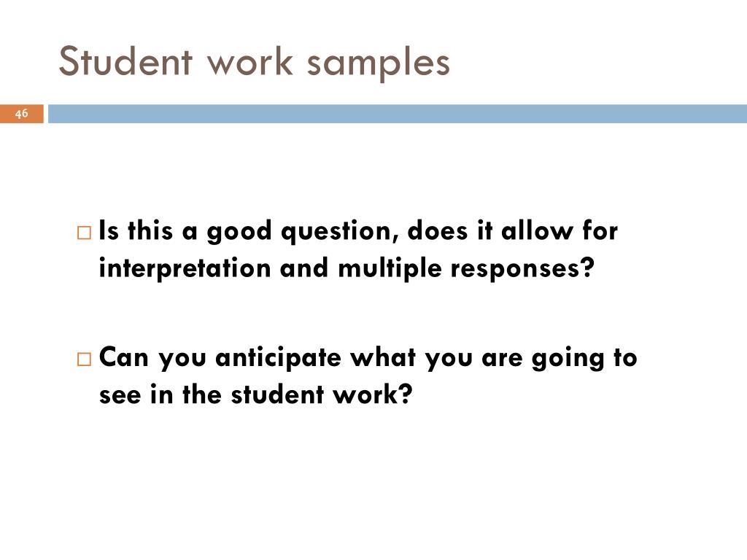Screen dimensions: 747x560
Task: Click the word 'Student' in the title
Action: [125, 61]
